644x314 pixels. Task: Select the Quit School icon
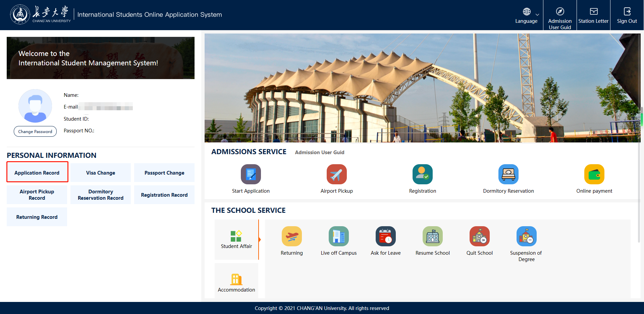tap(479, 236)
